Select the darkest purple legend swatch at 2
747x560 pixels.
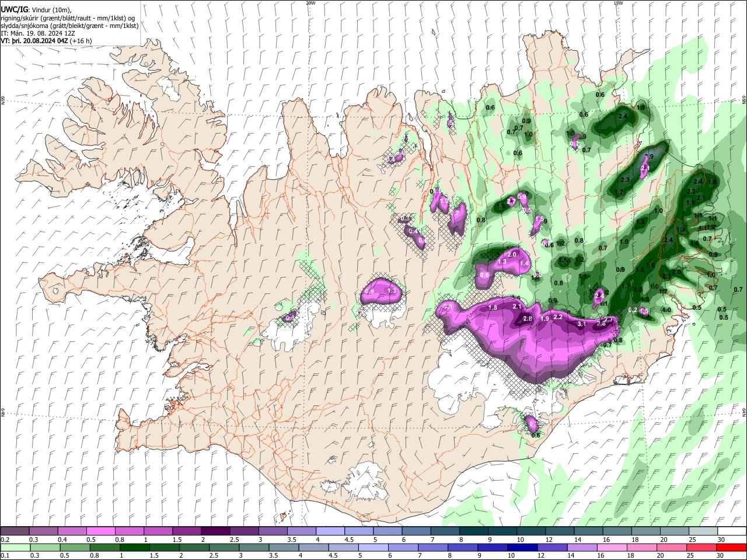[215, 531]
